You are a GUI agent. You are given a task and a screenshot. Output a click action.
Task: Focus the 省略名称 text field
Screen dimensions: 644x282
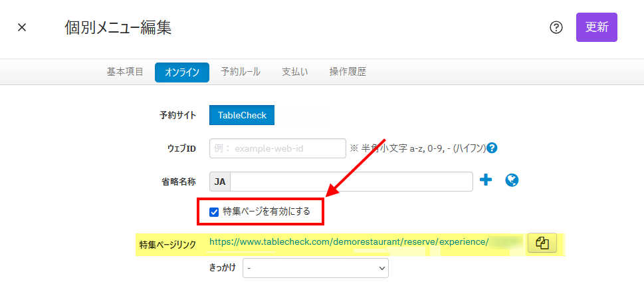351,182
